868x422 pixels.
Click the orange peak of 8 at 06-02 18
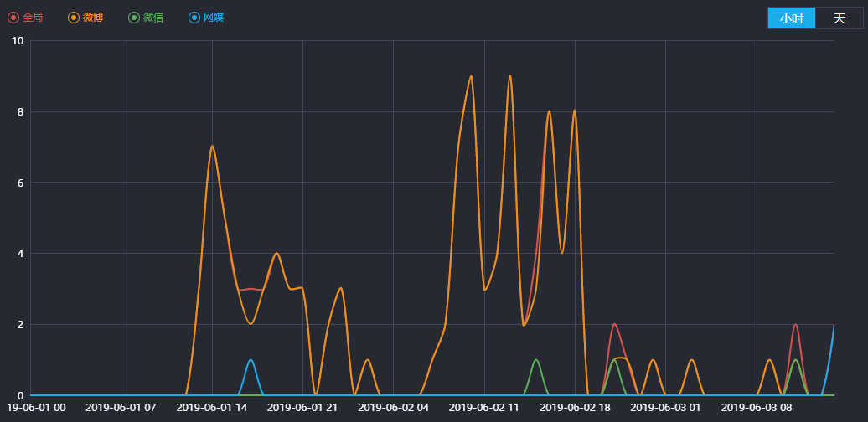575,111
